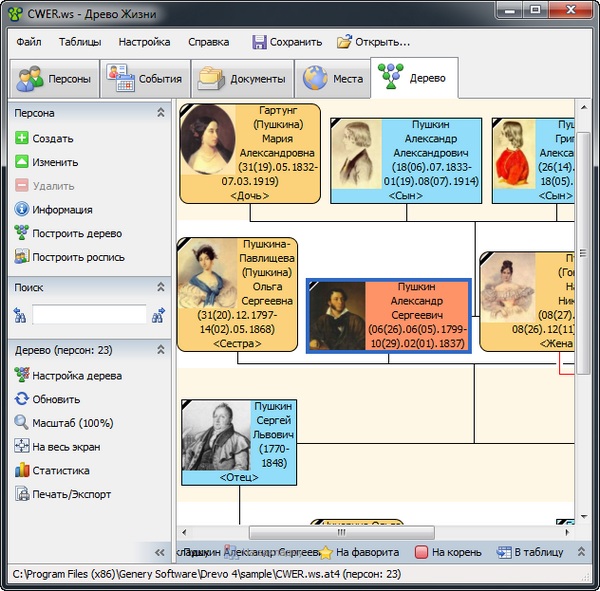The image size is (600, 591).
Task: Click search previous binoculars icon
Action: coord(20,316)
